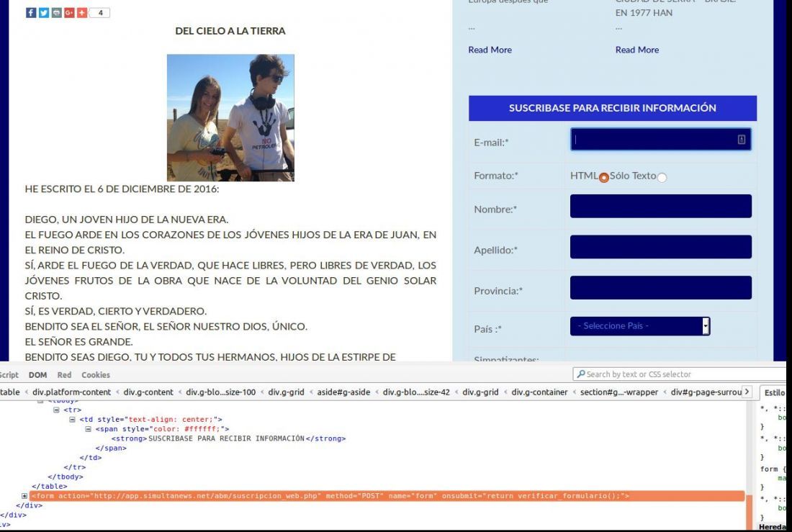Click the autofill icon in E-mail field
The height and width of the screenshot is (532, 792).
(741, 140)
